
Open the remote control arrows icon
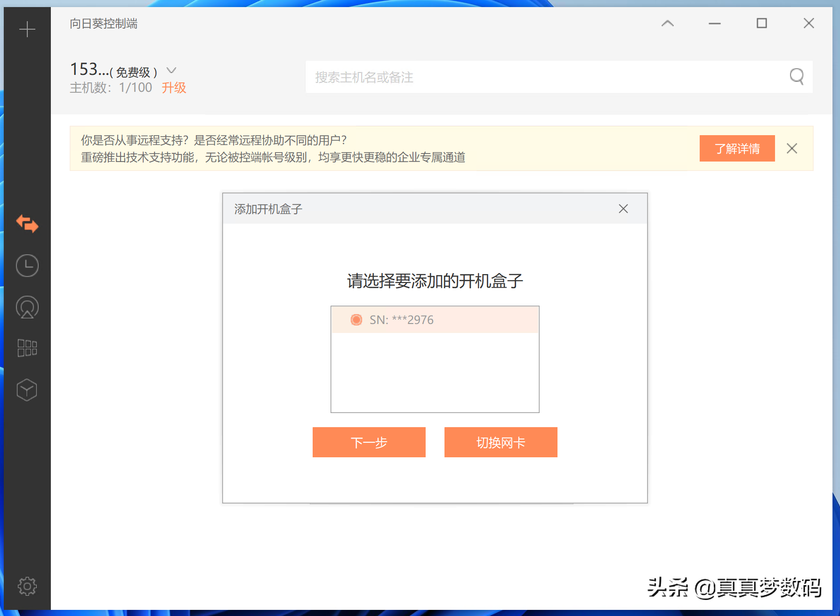[x=27, y=224]
